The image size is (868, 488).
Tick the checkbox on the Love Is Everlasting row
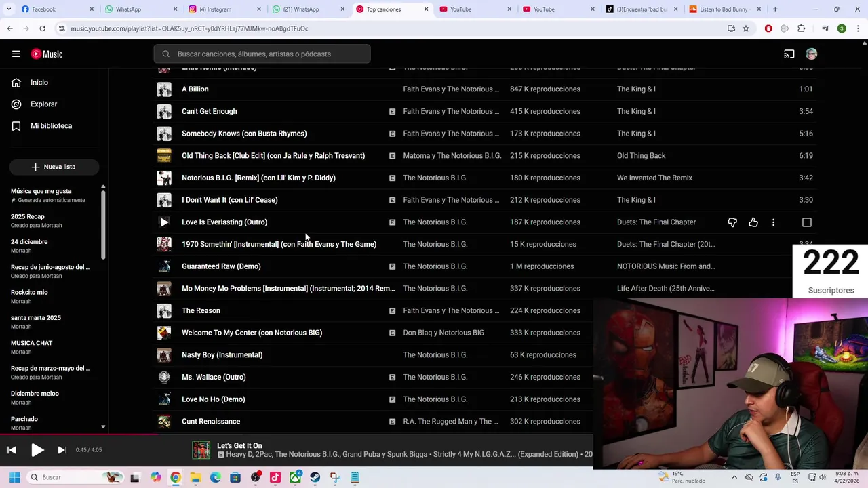(x=807, y=222)
